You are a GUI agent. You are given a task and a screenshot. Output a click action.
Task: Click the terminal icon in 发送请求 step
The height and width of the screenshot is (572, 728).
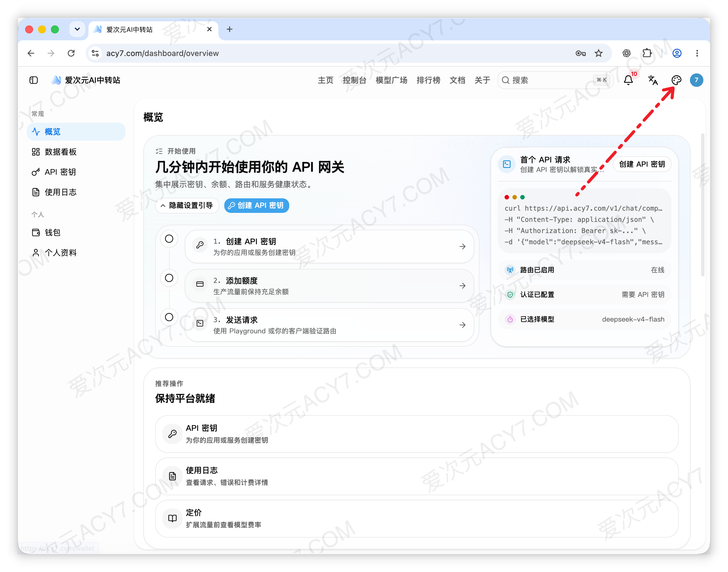pyautogui.click(x=200, y=324)
